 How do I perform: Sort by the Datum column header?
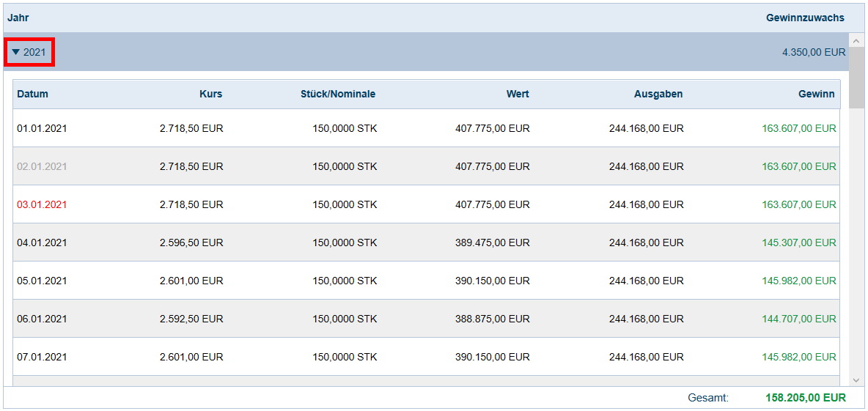tap(33, 94)
